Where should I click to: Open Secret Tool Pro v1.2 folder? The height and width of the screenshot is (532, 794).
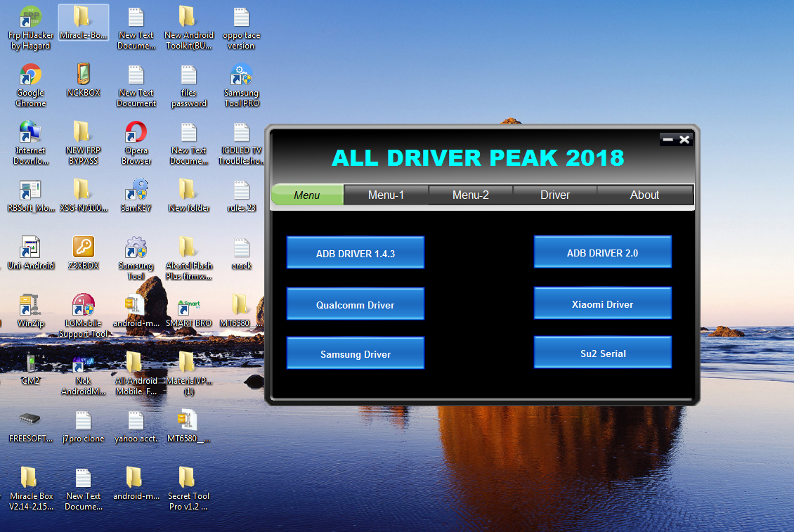[x=188, y=489]
